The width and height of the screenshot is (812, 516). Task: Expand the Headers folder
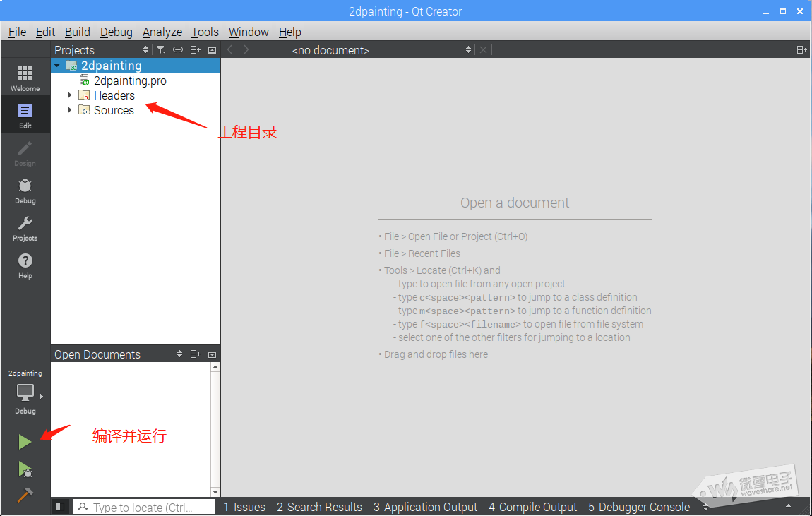[69, 95]
